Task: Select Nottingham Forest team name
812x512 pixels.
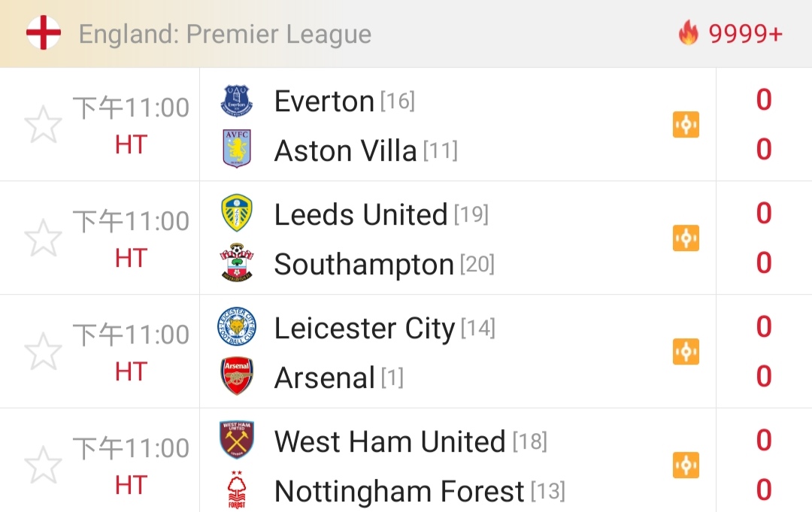Action: 398,492
